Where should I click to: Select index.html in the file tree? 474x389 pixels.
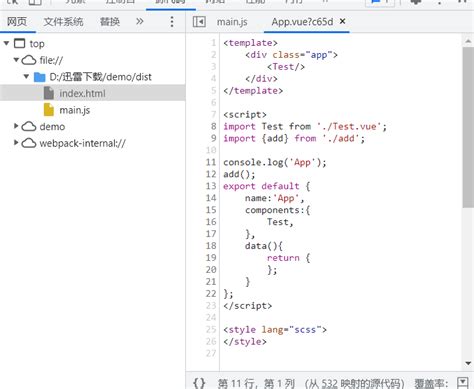tap(93, 93)
